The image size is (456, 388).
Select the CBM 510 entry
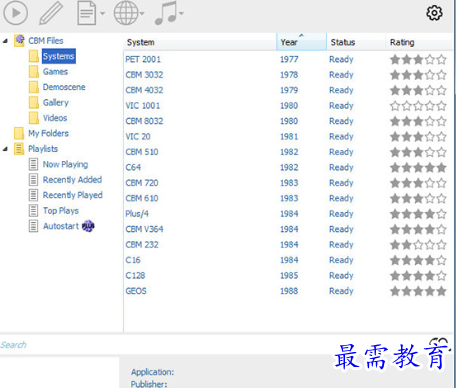tap(142, 152)
